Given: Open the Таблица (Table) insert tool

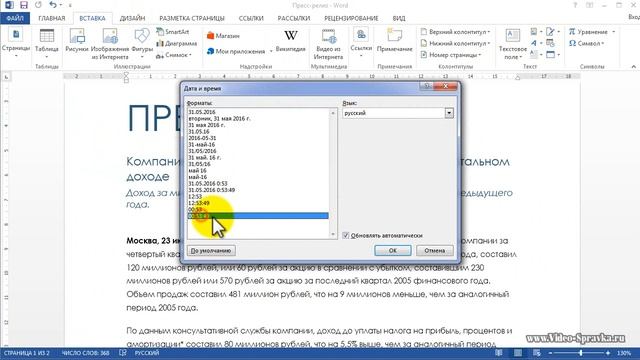Looking at the screenshot, I should 47,44.
